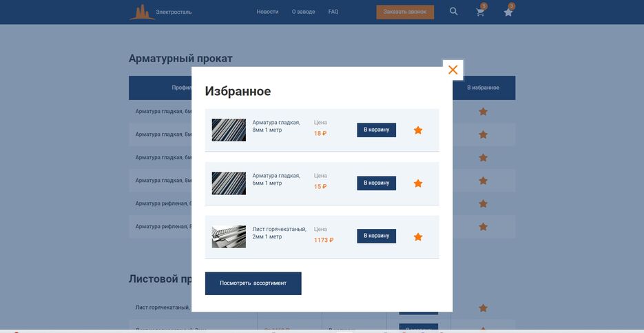Add Арматура гладкая 8мм to cart

click(x=376, y=130)
